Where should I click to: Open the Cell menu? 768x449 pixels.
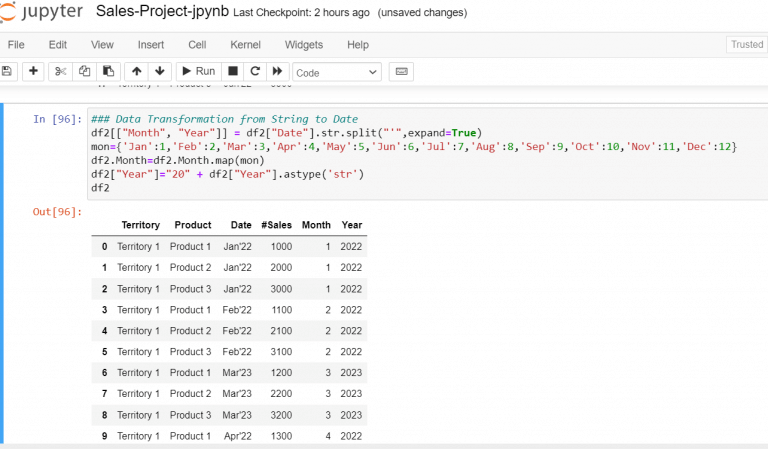[x=197, y=45]
